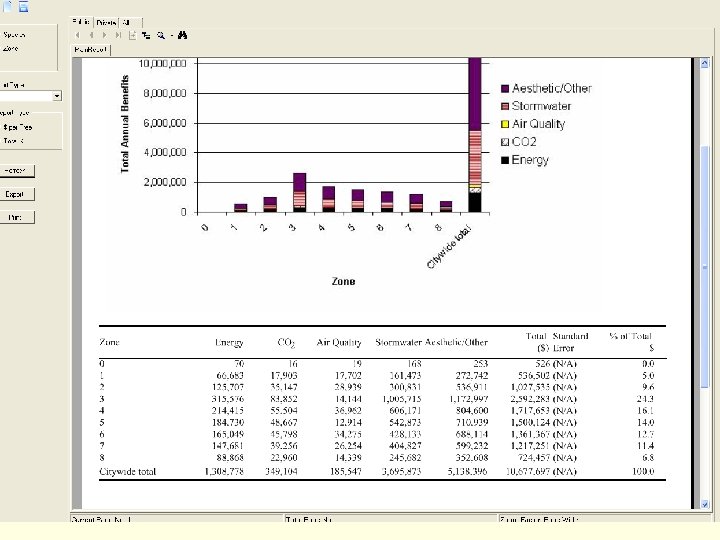Click the scroll down arrow

tap(705, 504)
